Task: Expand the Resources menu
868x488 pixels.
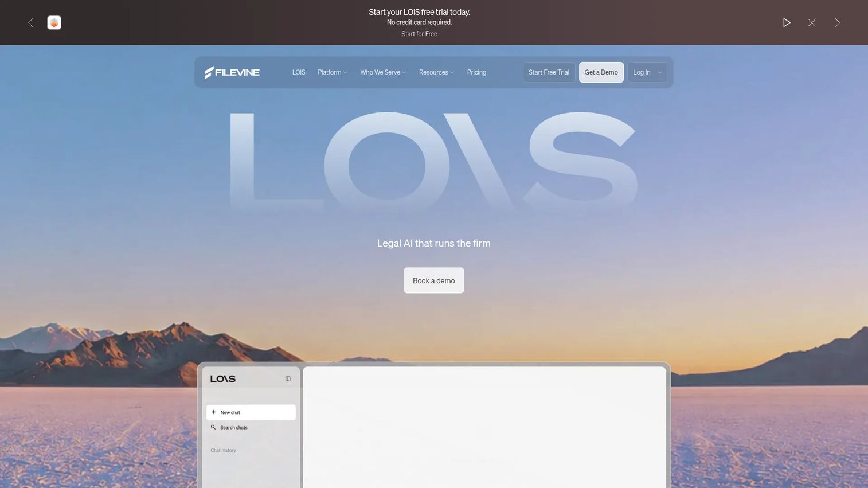Action: 436,72
